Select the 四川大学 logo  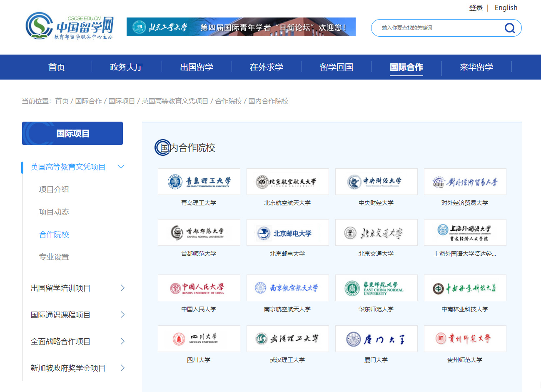coord(199,339)
